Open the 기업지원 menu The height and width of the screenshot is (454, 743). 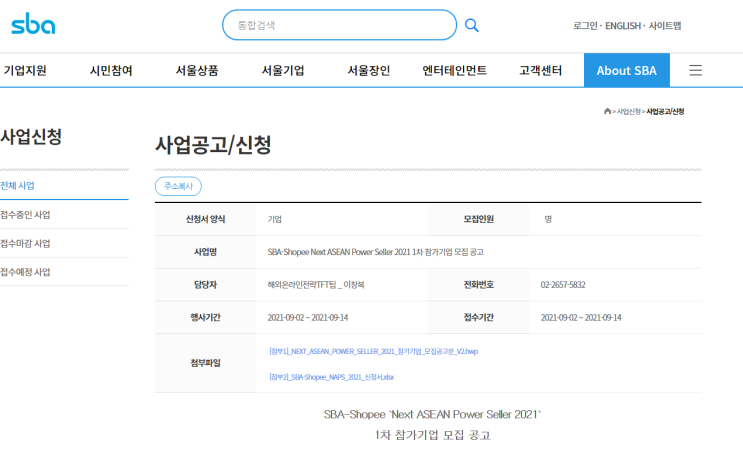tap(25, 71)
